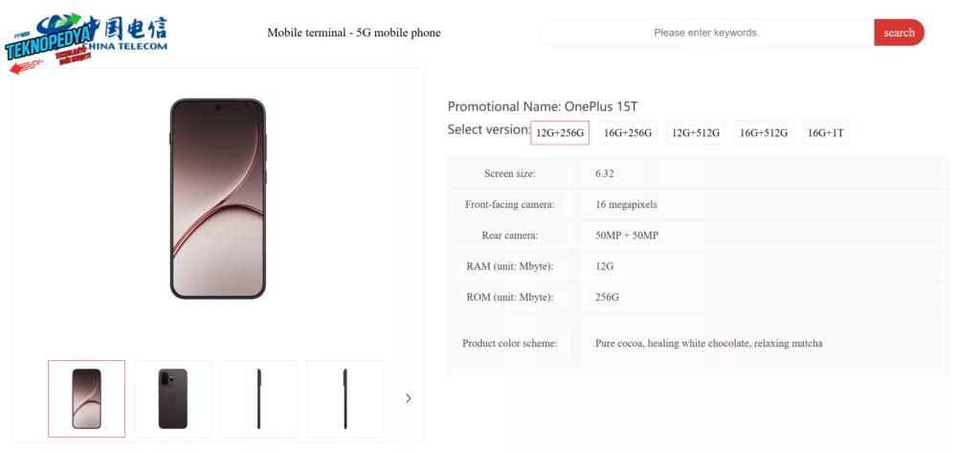The height and width of the screenshot is (453, 980).
Task: Select the left side profile thumbnail
Action: (x=258, y=398)
